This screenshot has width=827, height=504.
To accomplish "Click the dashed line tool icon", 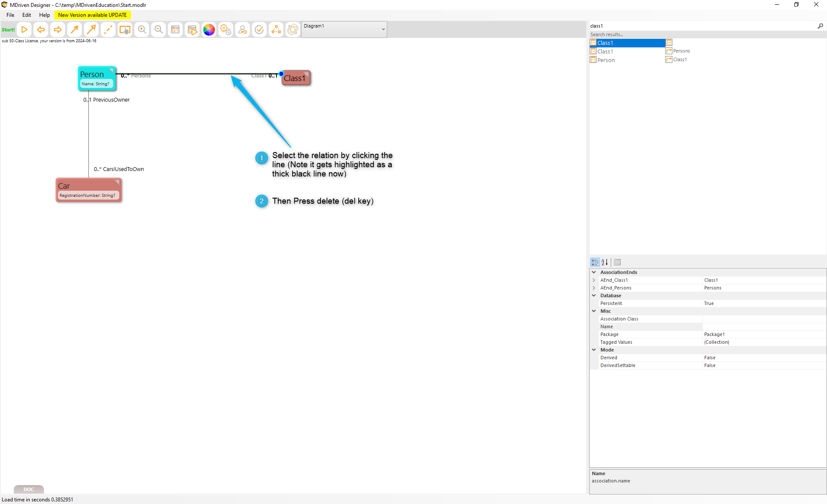I will (x=108, y=30).
